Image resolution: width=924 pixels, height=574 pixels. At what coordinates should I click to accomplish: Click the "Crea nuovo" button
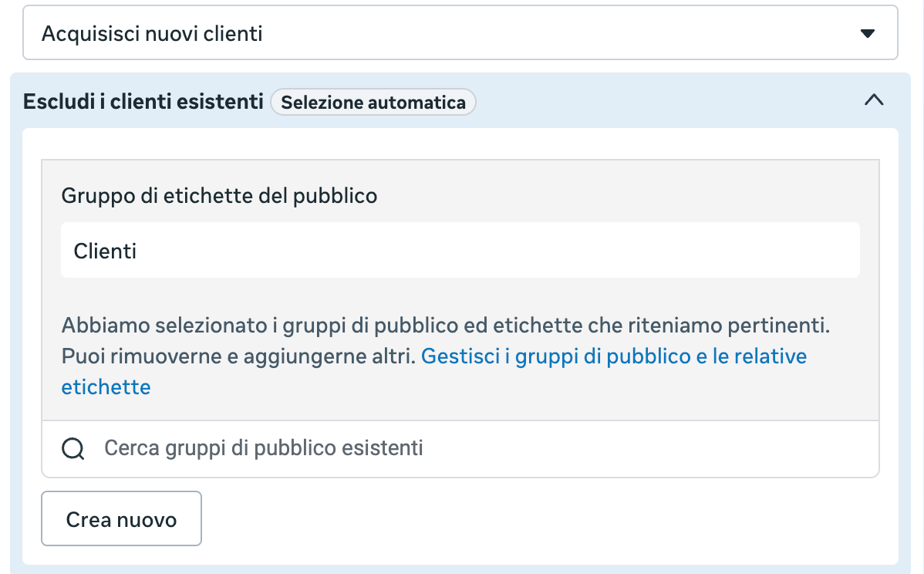[121, 518]
